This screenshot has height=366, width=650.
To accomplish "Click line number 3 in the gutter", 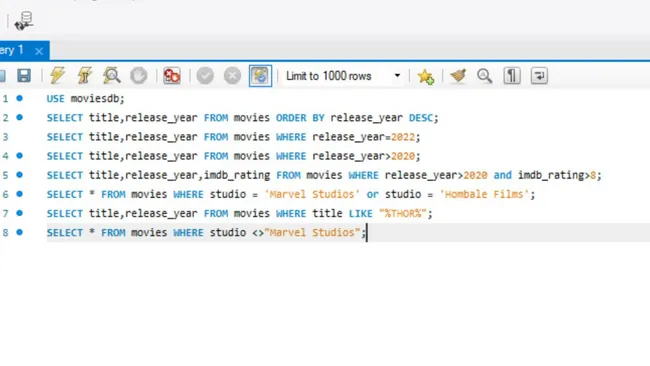I will (x=5, y=137).
